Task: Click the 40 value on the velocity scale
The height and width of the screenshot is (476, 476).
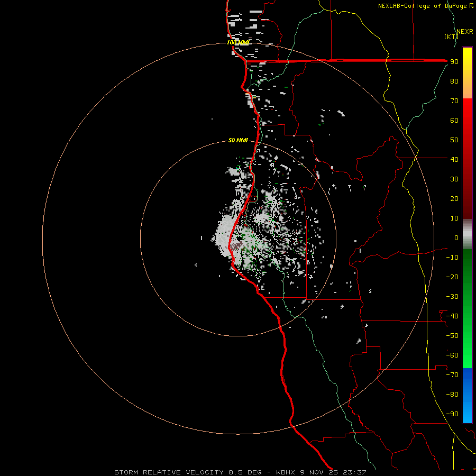Action: pyautogui.click(x=454, y=159)
